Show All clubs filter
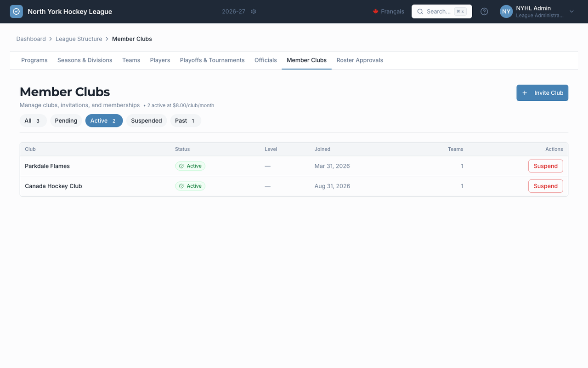The height and width of the screenshot is (368, 588). 33,121
